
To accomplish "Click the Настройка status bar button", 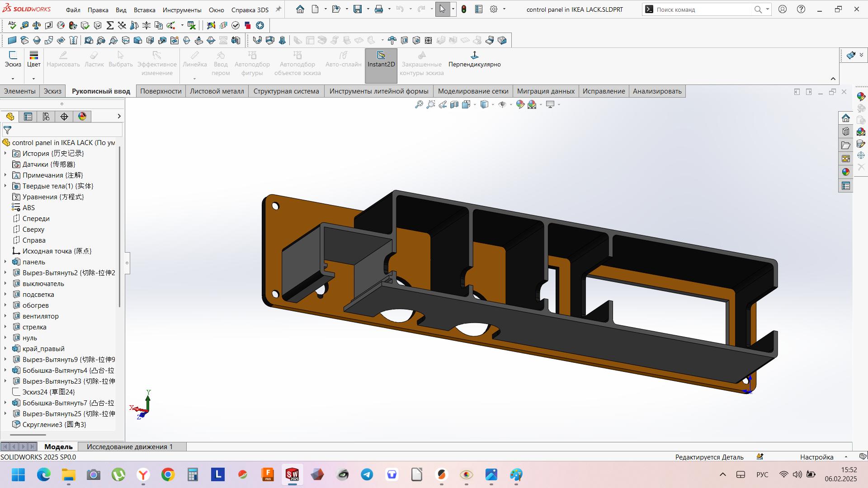I will point(816,457).
